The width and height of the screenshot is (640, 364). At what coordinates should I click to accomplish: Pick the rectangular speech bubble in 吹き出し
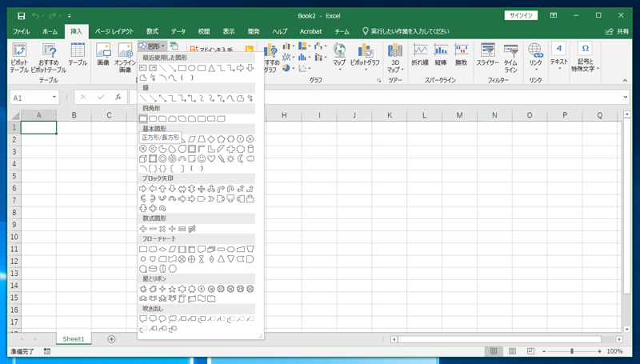point(144,319)
